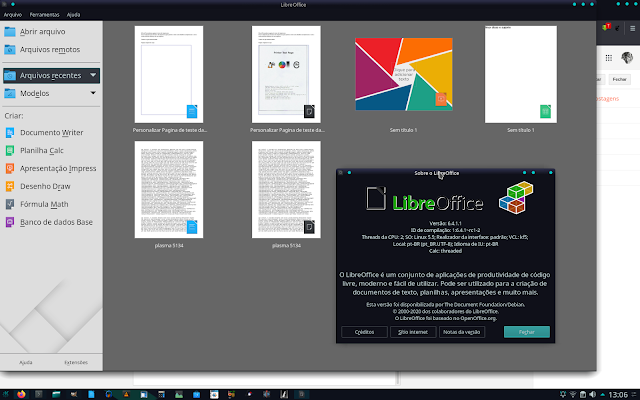This screenshot has height=400, width=640.
Task: Open the volume speaker tray icon
Action: pos(592,394)
